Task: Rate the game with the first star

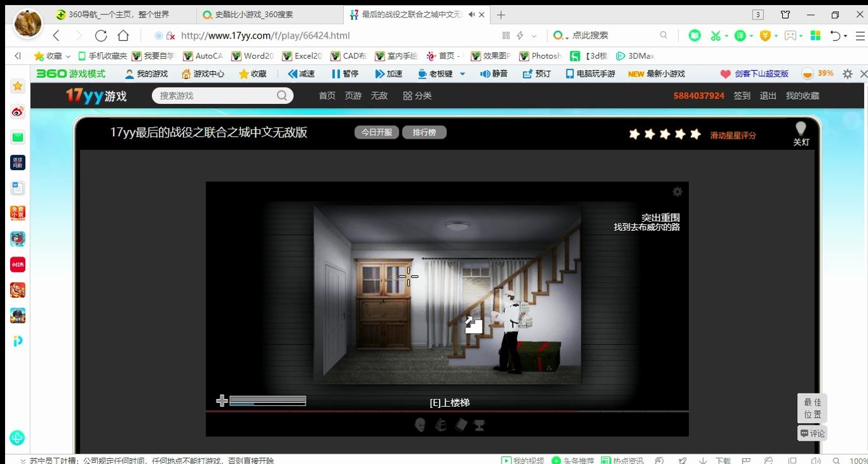Action: (634, 134)
